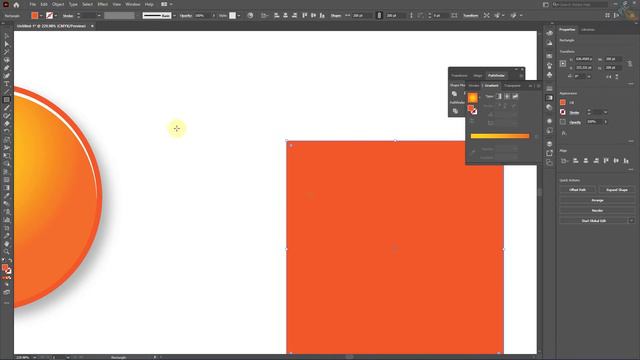The width and height of the screenshot is (640, 360).
Task: Select Radial Gradient type
Action: pos(507,96)
